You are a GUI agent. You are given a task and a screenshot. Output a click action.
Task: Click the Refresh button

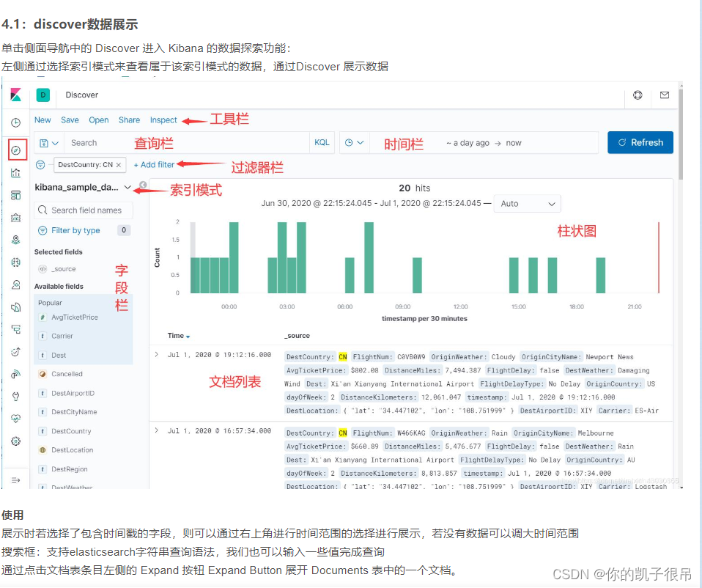click(x=640, y=142)
